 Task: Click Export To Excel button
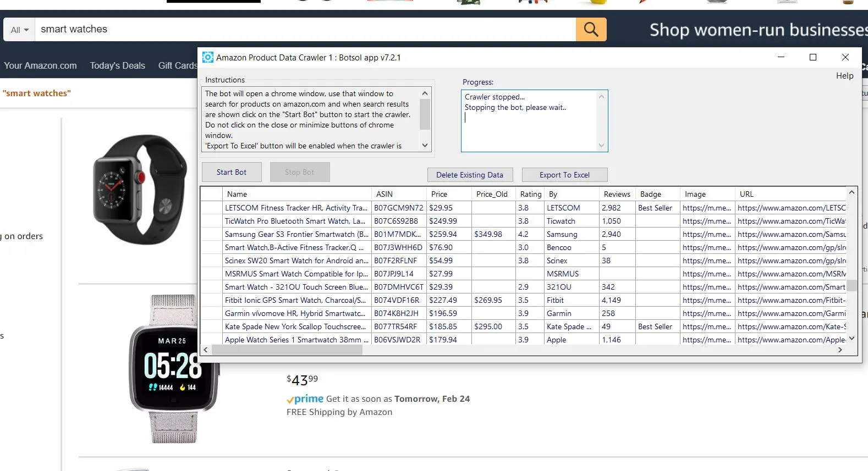564,175
